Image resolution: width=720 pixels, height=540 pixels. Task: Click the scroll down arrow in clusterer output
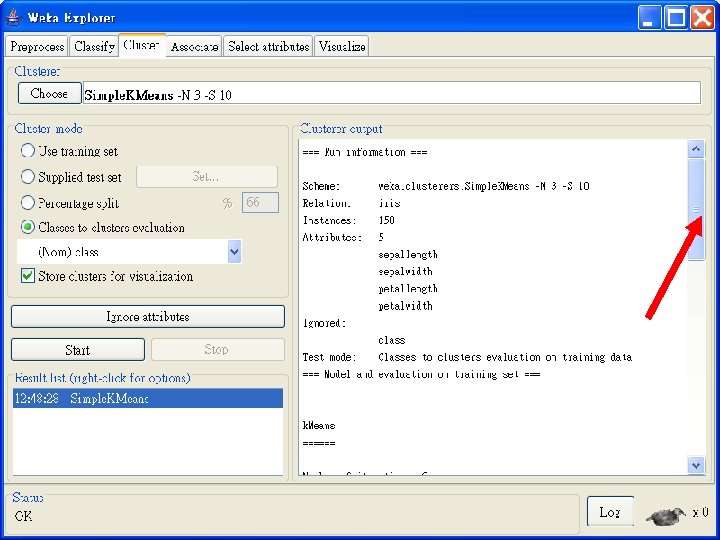(x=696, y=465)
